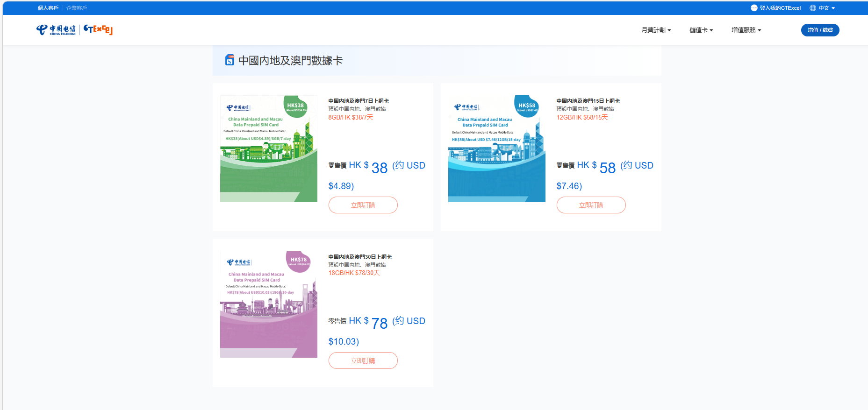
Task: Click the green HK$38 SIM card image
Action: click(x=269, y=148)
